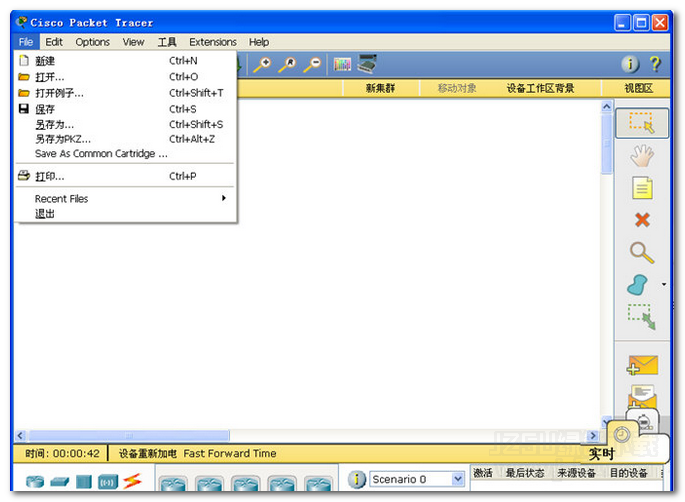Select the first router model thumbnail
Screen dimensions: 685x502
pyautogui.click(x=173, y=484)
